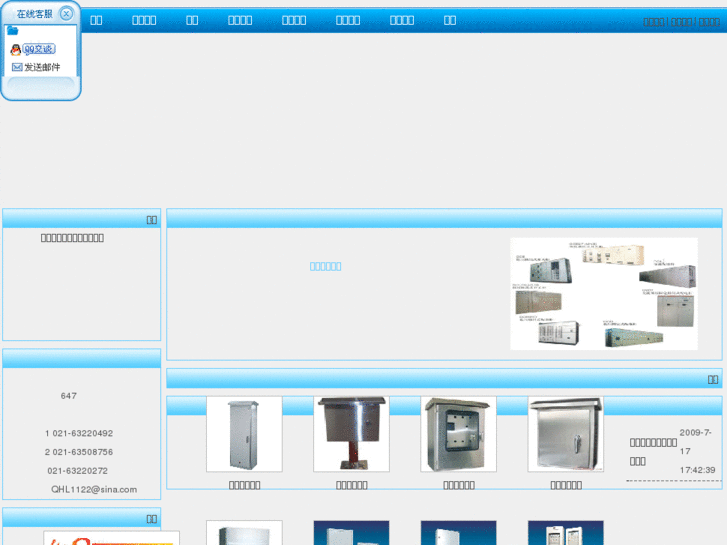Open the pedestal-mounted steel box thumbnail
Viewport: 727px width, 545px height.
351,434
